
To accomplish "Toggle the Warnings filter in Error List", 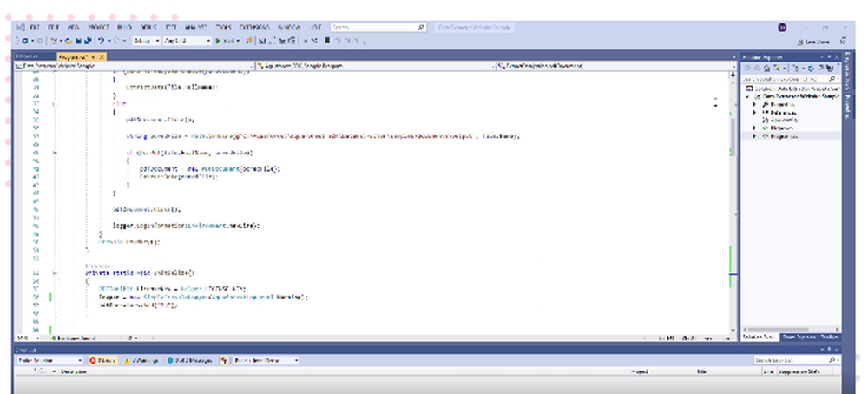I will [141, 360].
